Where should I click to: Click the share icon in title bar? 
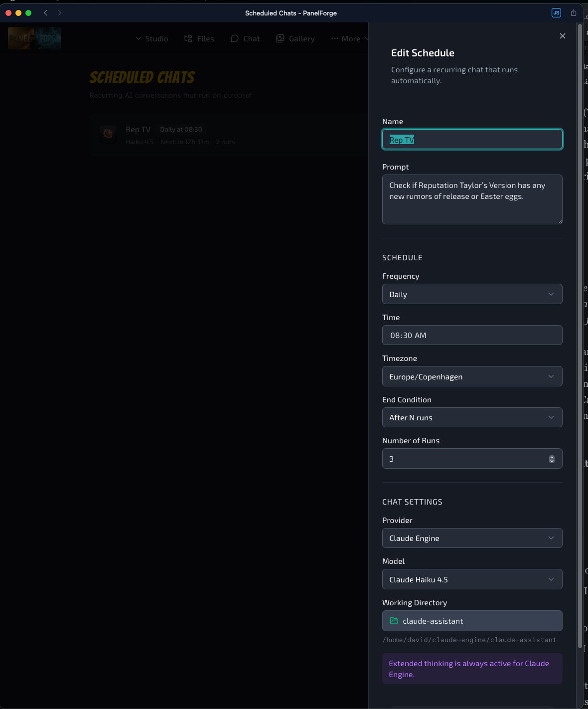(x=574, y=13)
